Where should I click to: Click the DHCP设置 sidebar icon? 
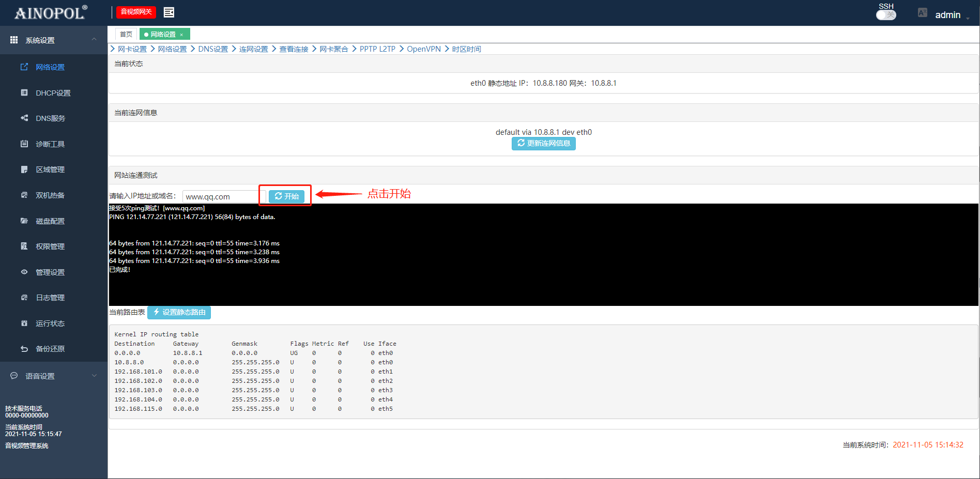pos(24,92)
